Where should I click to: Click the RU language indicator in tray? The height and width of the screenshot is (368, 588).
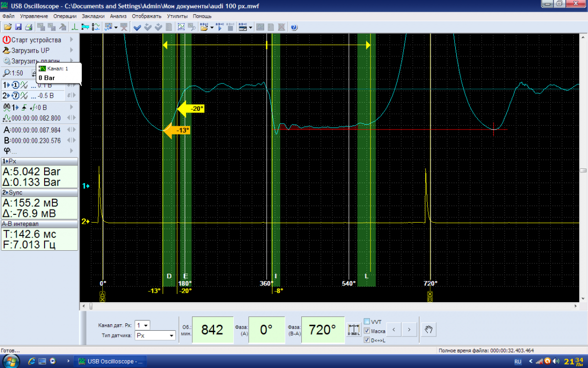click(x=517, y=362)
